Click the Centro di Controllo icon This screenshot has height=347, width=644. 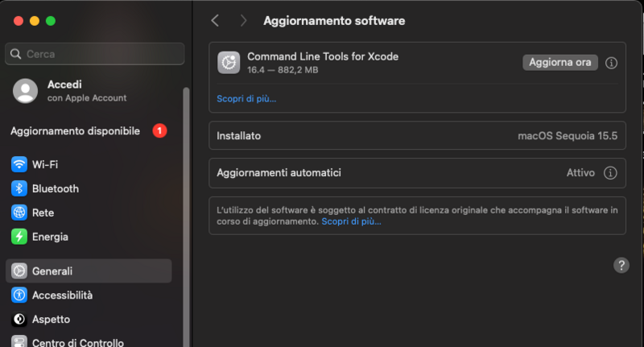19,342
